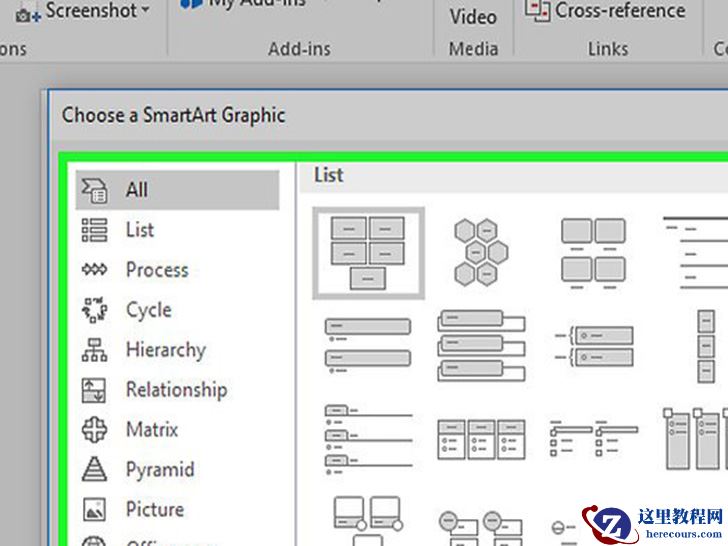
Task: Select the Lined List layout thumbnail
Action: pyautogui.click(x=696, y=253)
